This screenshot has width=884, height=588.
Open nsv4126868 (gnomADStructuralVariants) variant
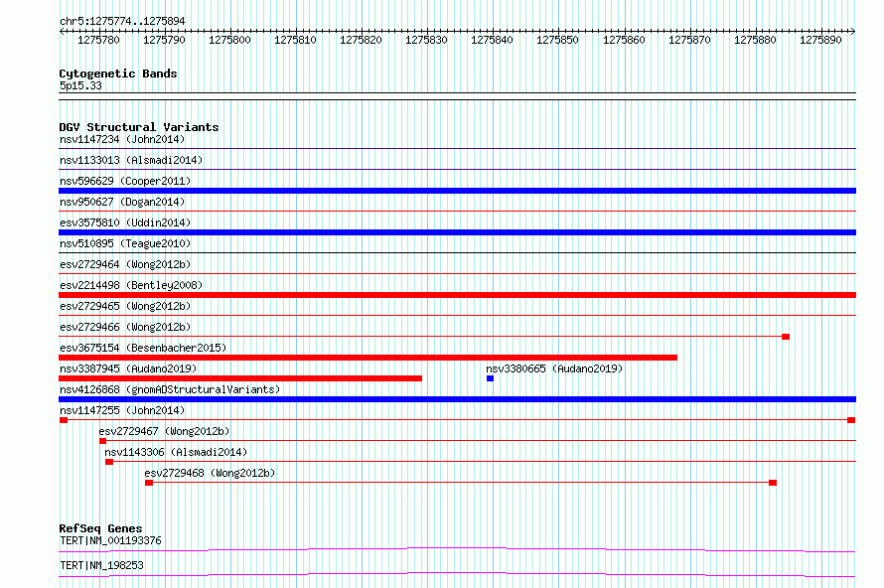(170, 389)
